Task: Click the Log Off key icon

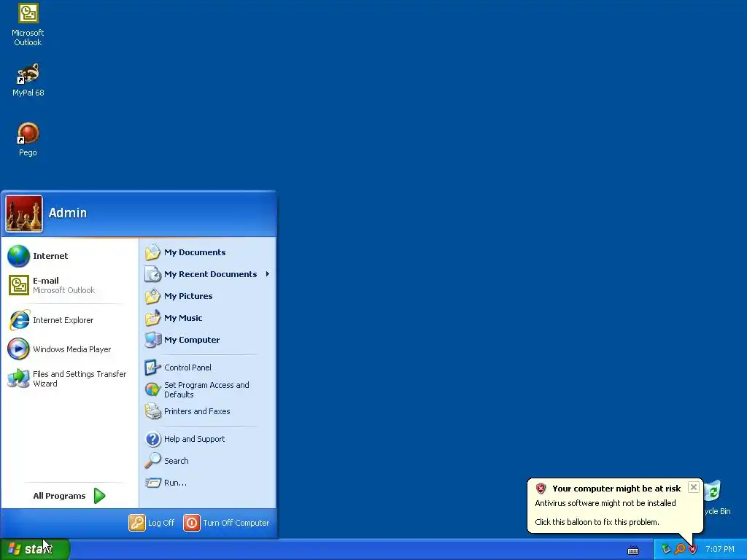Action: click(x=136, y=523)
